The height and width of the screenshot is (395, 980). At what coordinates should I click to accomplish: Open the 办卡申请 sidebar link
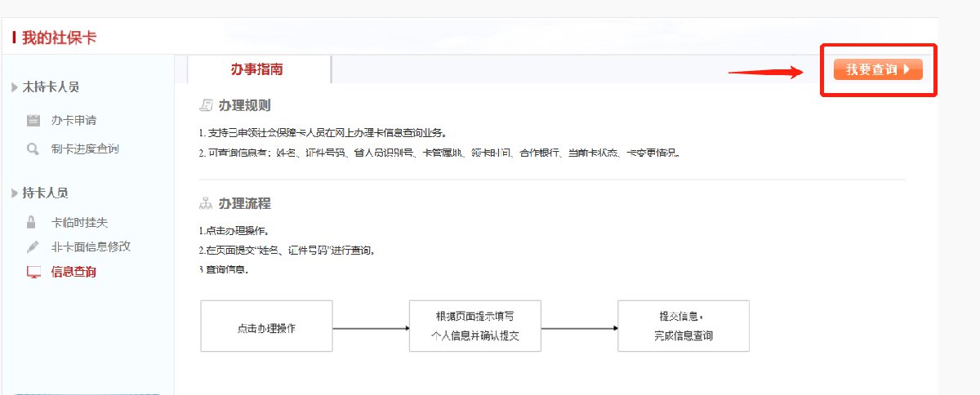point(73,121)
